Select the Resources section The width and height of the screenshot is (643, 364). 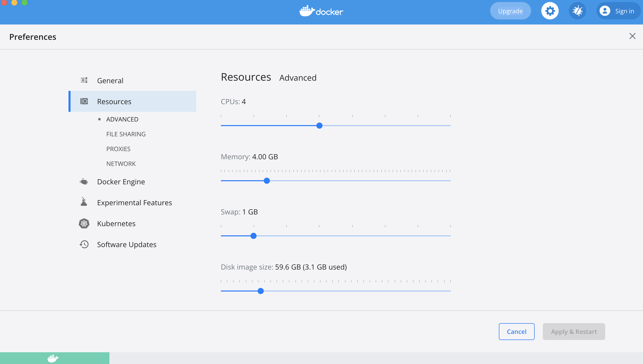132,101
